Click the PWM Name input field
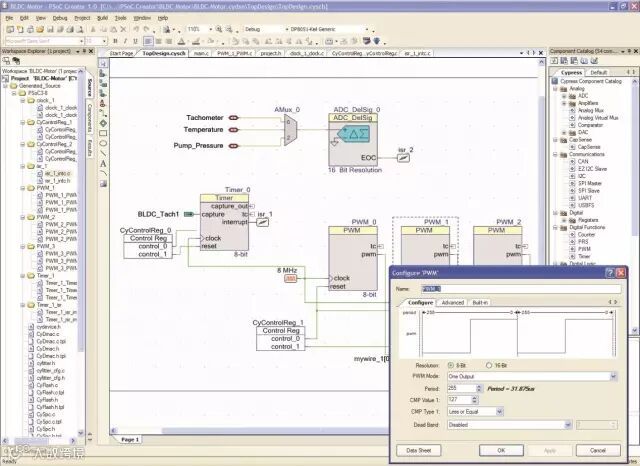Image resolution: width=640 pixels, height=466 pixels. click(521, 289)
